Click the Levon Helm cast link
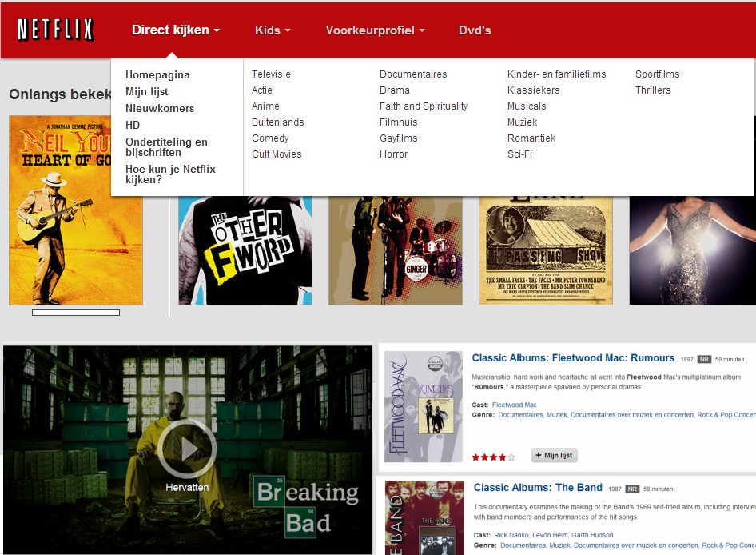 (550, 535)
